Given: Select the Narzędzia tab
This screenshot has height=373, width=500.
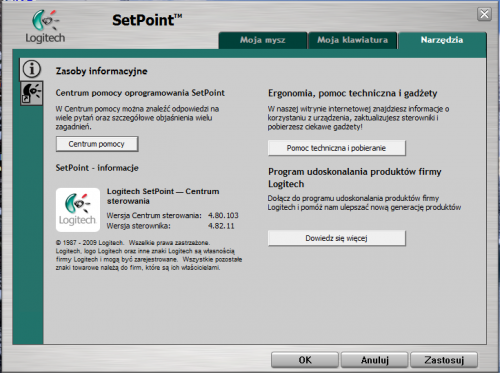Looking at the screenshot, I should [x=442, y=40].
